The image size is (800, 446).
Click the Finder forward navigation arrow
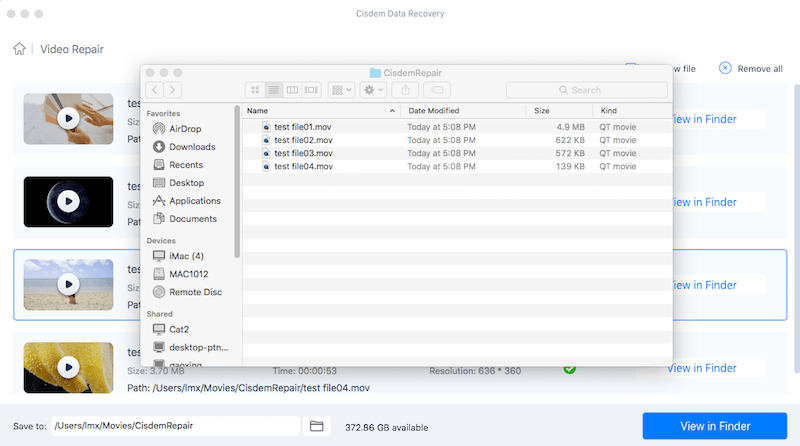tap(172, 90)
